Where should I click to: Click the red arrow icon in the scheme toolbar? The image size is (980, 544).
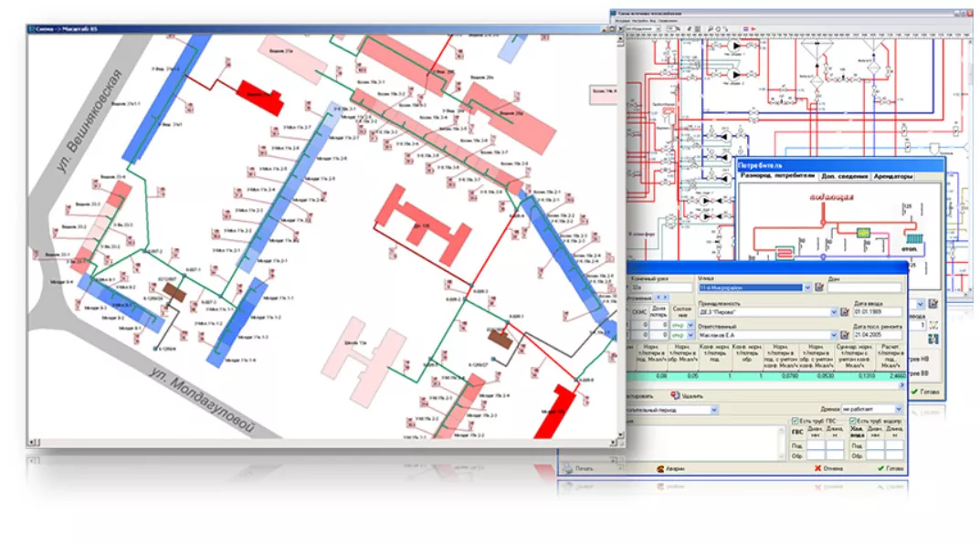pyautogui.click(x=753, y=28)
